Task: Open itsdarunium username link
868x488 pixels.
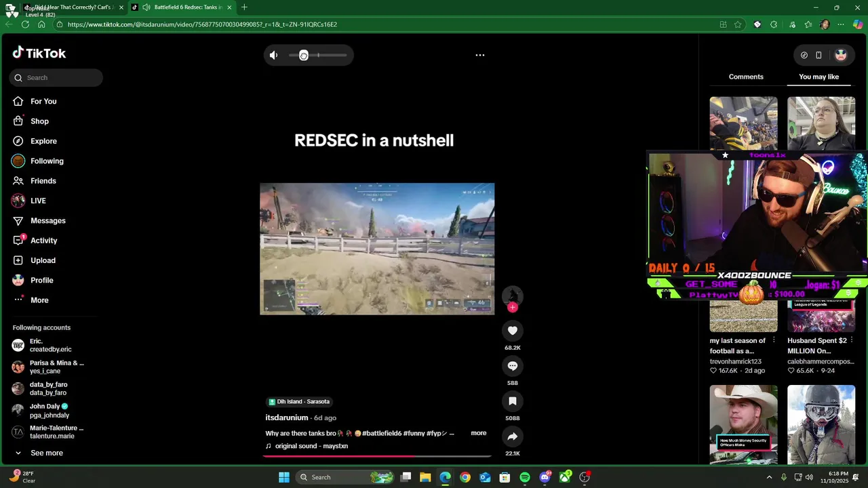Action: (287, 418)
